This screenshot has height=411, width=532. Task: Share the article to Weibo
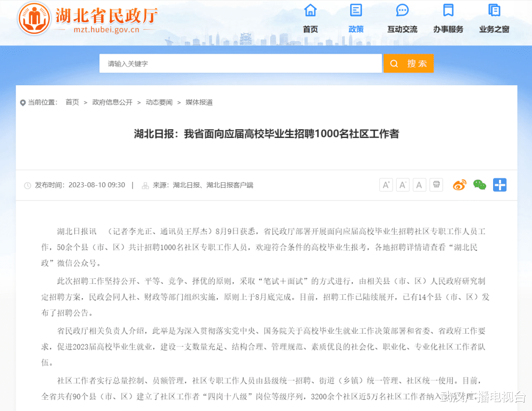(x=459, y=184)
